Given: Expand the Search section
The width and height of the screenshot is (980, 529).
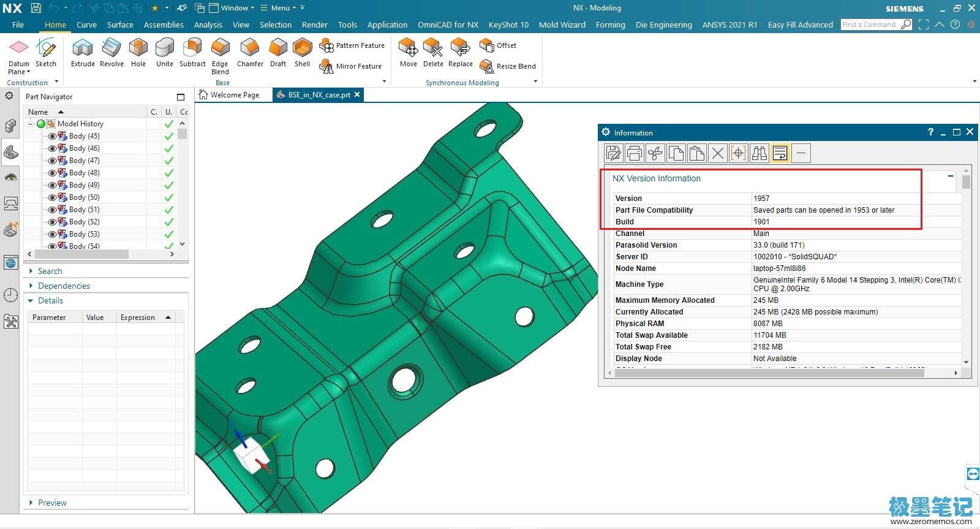Looking at the screenshot, I should click(50, 271).
